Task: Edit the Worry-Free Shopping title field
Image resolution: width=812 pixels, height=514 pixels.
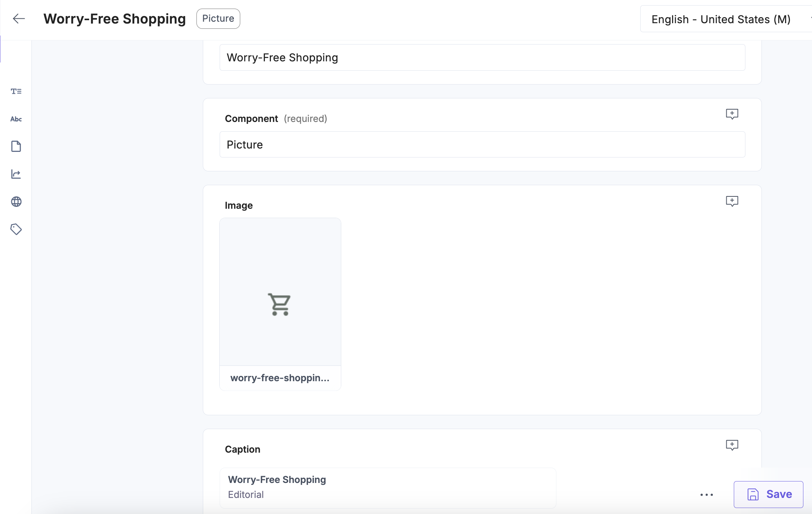Action: click(482, 58)
